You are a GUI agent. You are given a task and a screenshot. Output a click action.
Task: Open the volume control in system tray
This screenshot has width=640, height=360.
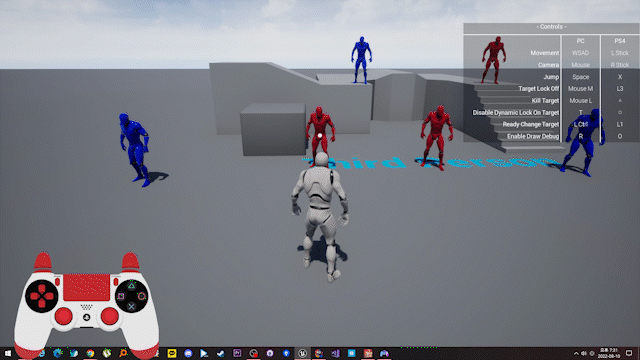[x=584, y=353]
